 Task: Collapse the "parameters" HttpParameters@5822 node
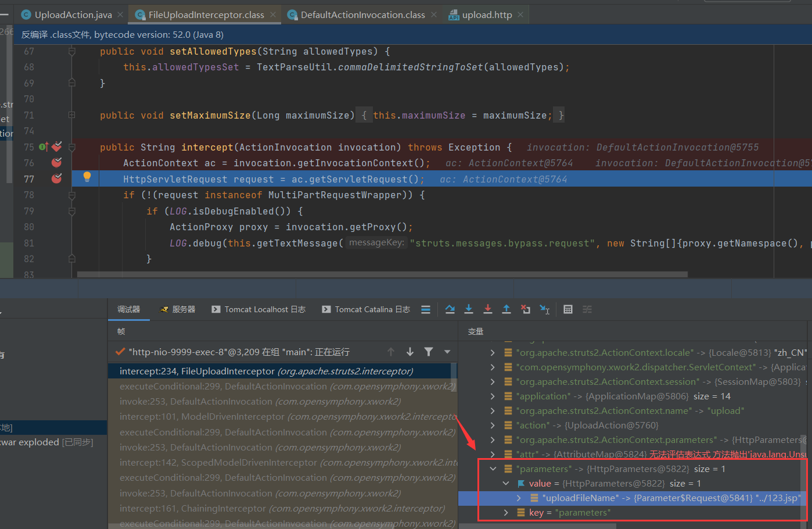tap(493, 469)
